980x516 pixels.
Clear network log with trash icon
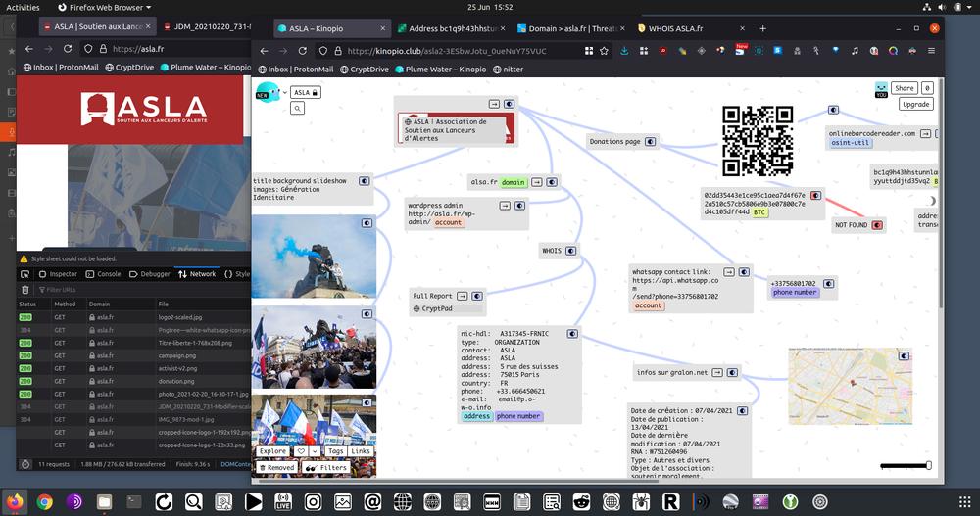click(x=25, y=289)
